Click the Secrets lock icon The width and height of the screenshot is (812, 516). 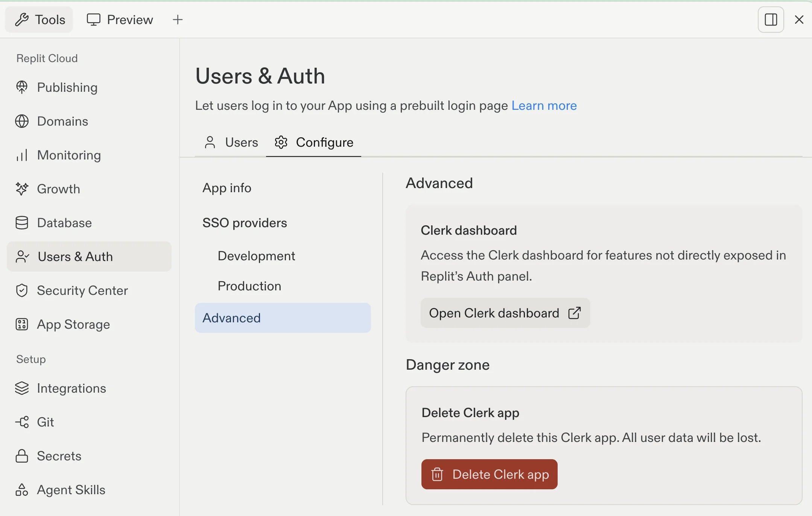[22, 456]
